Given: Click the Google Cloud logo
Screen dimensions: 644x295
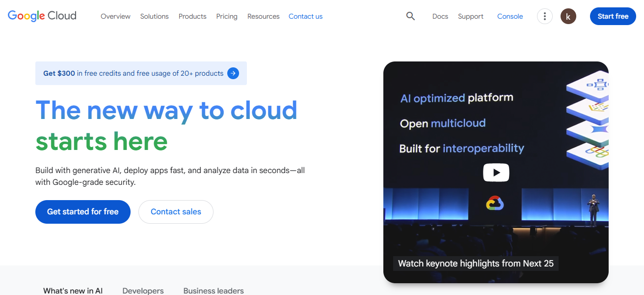Looking at the screenshot, I should pos(41,15).
